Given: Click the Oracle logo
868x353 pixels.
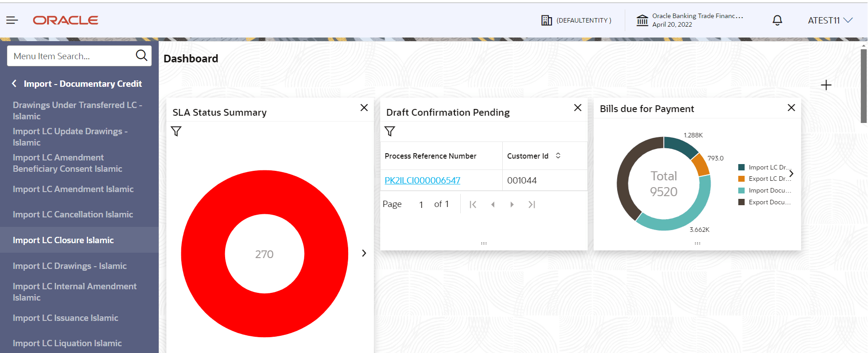Looking at the screenshot, I should click(x=66, y=20).
